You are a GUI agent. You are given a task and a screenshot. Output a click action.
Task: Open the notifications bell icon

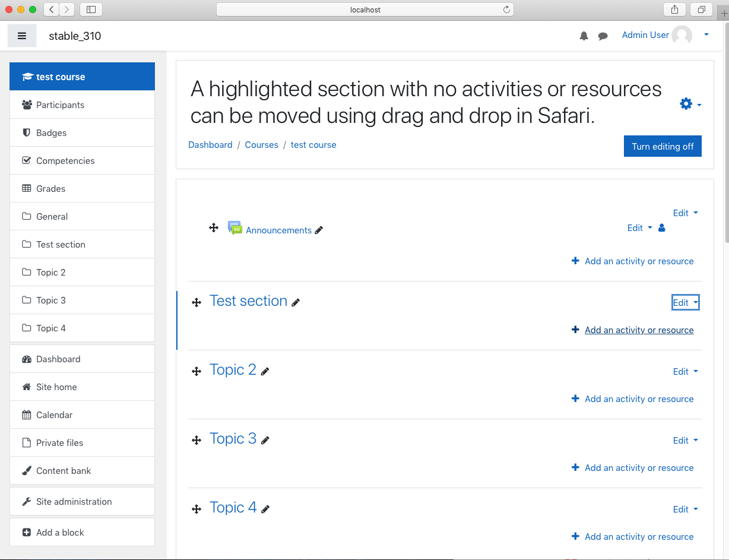click(x=584, y=36)
